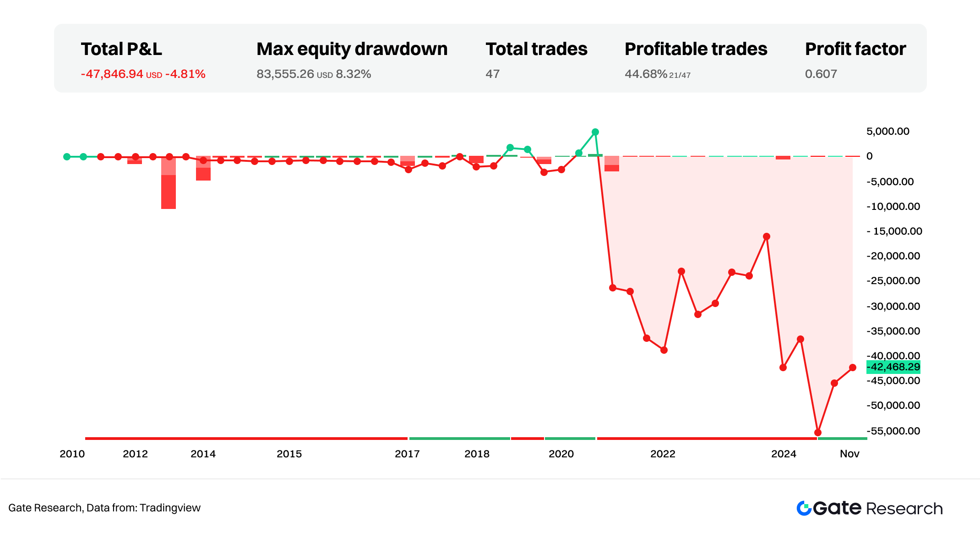Click the highest green data point on the chart
This screenshot has height=538, width=980.
coord(595,132)
